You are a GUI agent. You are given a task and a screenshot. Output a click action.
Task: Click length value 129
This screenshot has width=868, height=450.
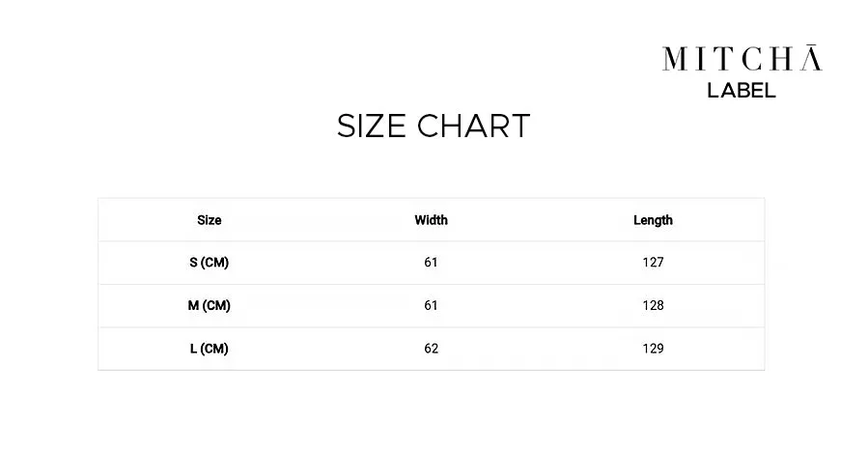pyautogui.click(x=654, y=349)
